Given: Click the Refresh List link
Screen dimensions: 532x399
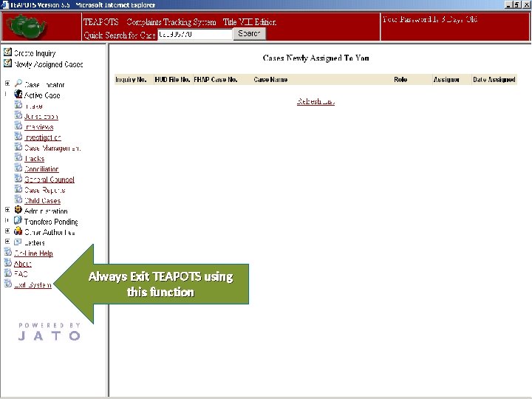Looking at the screenshot, I should (316, 101).
